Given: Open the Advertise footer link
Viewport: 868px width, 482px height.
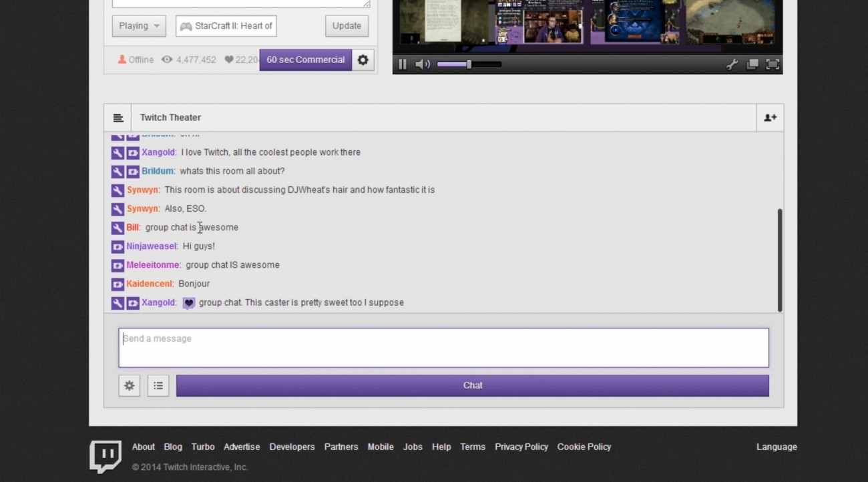Looking at the screenshot, I should (242, 447).
